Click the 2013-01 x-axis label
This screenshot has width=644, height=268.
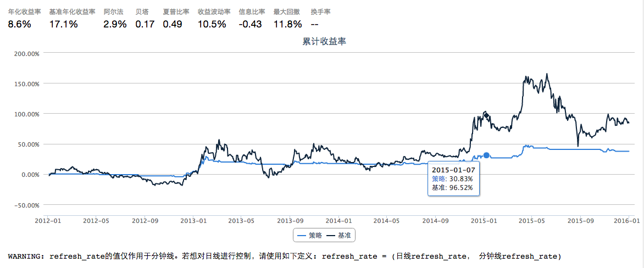tap(194, 221)
